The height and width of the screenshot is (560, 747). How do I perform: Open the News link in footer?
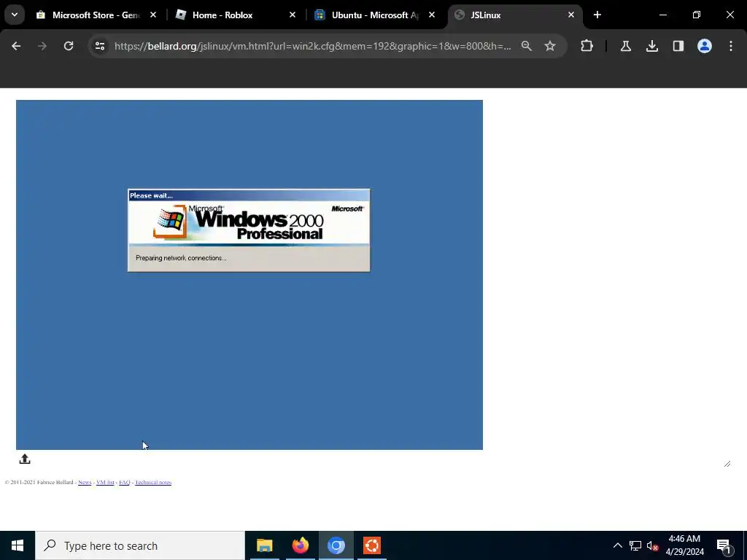coord(85,483)
